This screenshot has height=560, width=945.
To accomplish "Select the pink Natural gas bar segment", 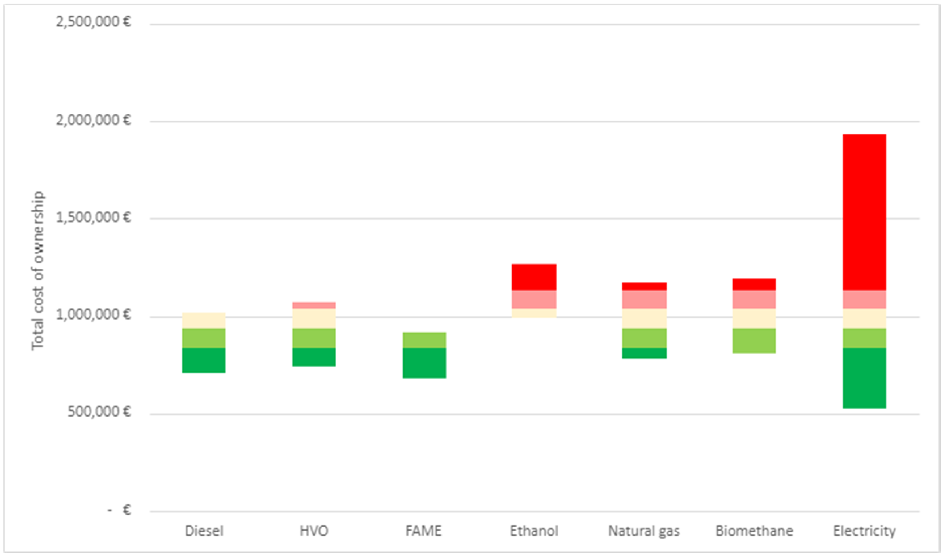I will [644, 300].
